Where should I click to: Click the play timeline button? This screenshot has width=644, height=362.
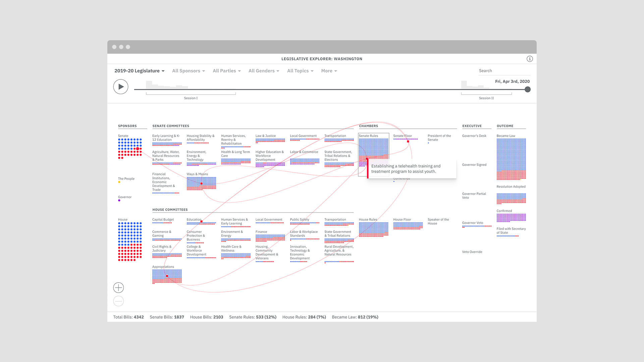point(121,87)
